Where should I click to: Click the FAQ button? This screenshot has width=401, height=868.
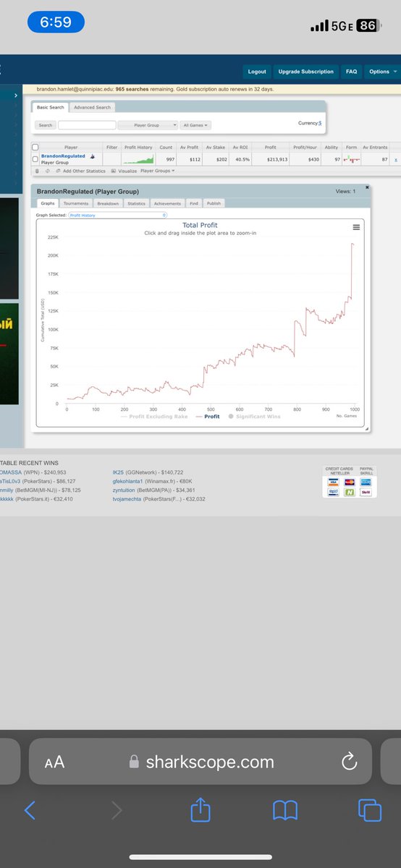point(351,72)
